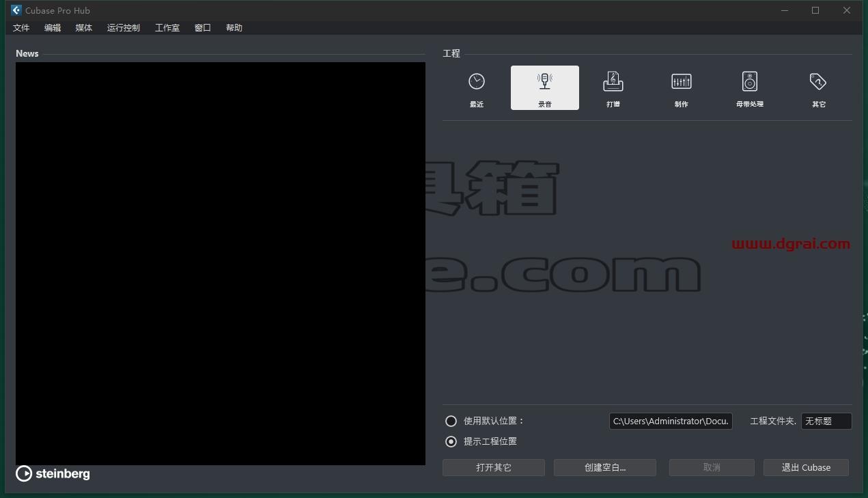Open the 制作 (Production) mixer category
Screen dimensions: 868x498
(682, 88)
